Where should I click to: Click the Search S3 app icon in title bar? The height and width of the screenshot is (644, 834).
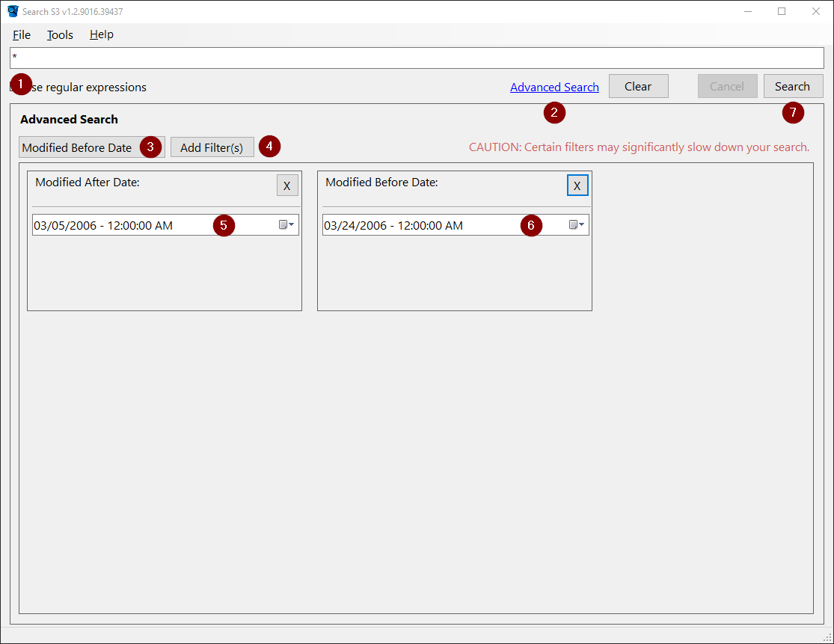(x=13, y=11)
